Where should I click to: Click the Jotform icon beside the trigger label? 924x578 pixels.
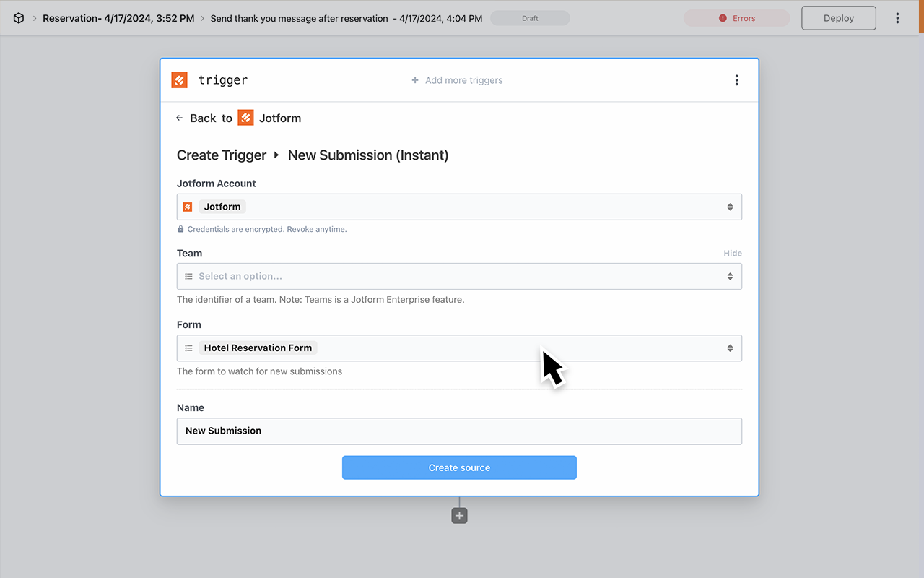point(179,79)
